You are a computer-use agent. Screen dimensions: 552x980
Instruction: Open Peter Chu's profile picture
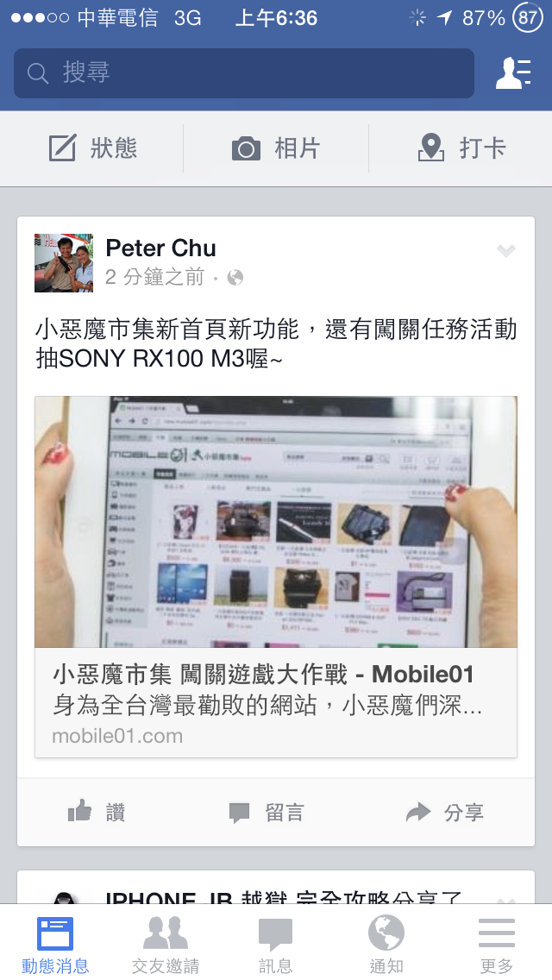pos(64,263)
